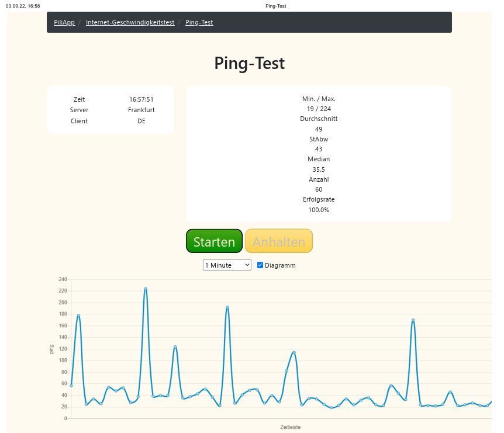Click the chart peak near 124
Image resolution: width=504 pixels, height=433 pixels.
[175, 347]
